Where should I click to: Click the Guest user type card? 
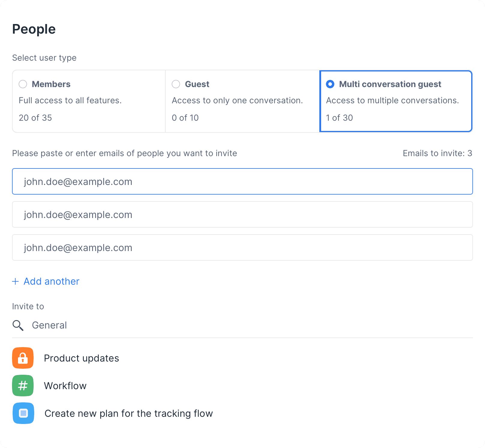point(242,101)
